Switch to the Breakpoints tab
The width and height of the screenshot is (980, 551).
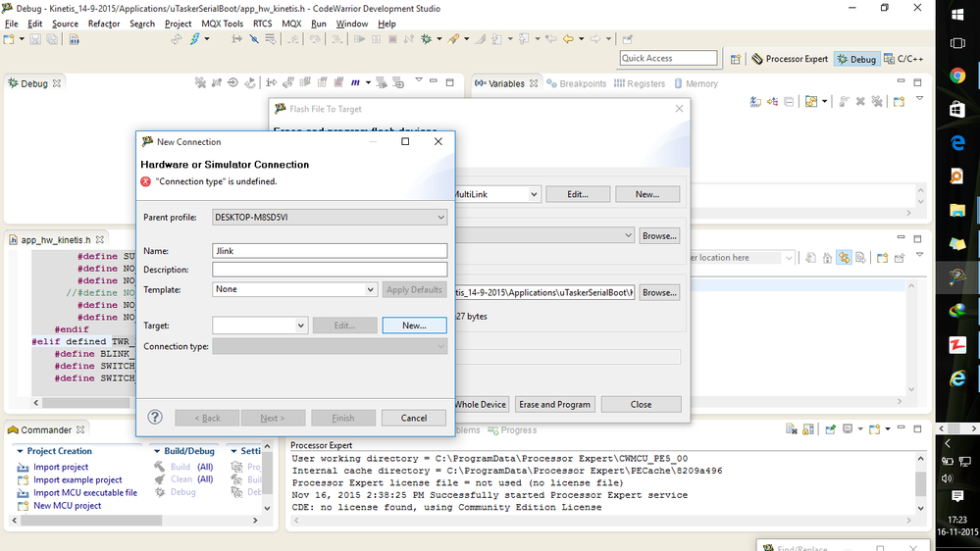point(576,83)
